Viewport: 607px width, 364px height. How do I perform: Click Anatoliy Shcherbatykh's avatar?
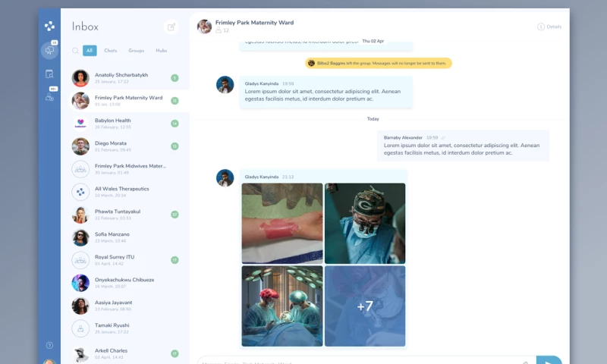[80, 78]
